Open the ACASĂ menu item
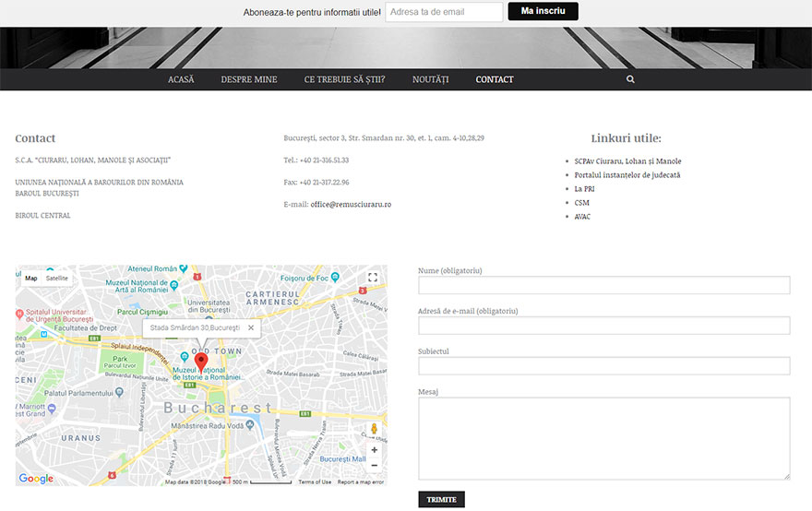812x511 pixels. click(x=181, y=79)
